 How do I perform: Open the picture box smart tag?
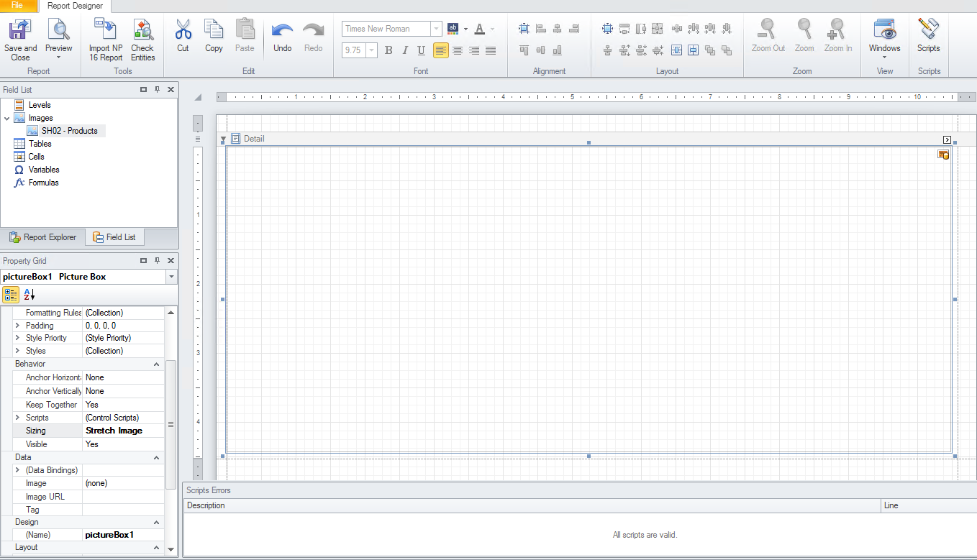pos(943,155)
